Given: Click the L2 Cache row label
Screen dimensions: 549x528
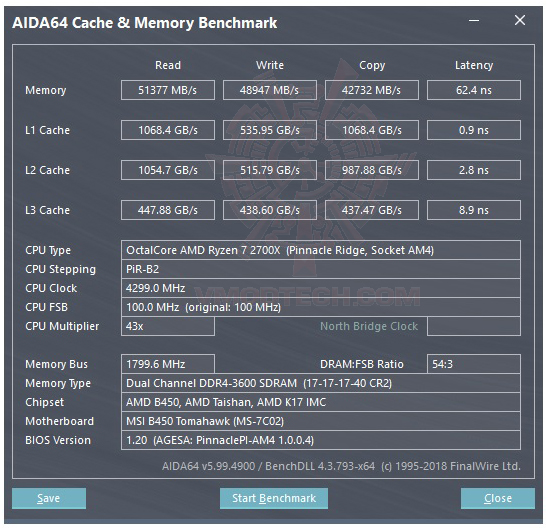Looking at the screenshot, I should tap(47, 170).
